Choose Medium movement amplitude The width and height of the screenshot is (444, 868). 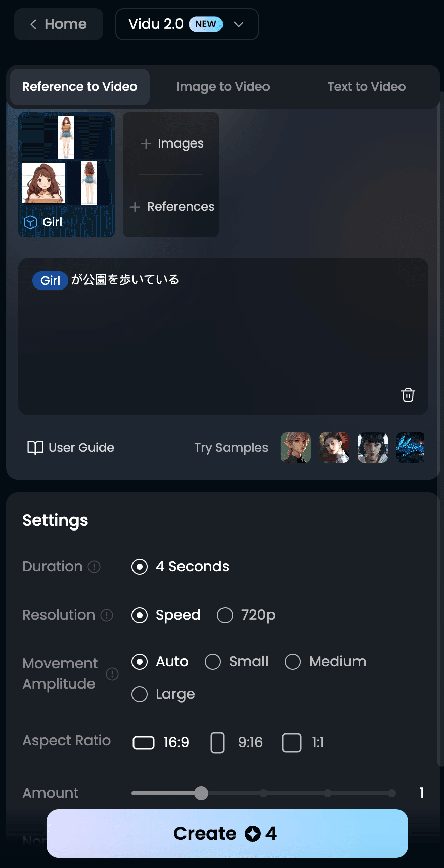click(293, 661)
